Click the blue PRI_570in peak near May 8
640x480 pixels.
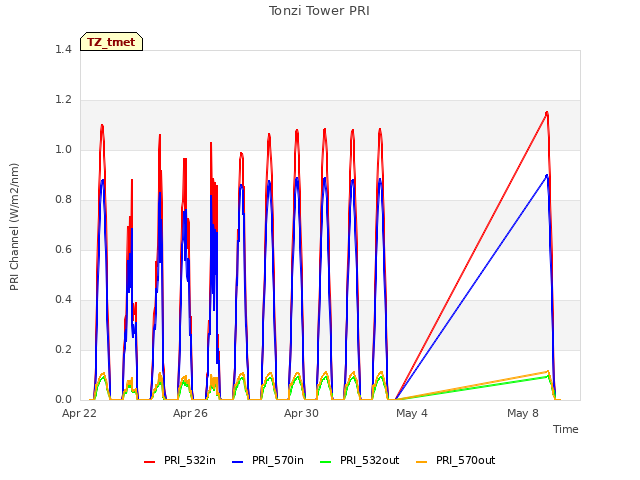point(547,176)
